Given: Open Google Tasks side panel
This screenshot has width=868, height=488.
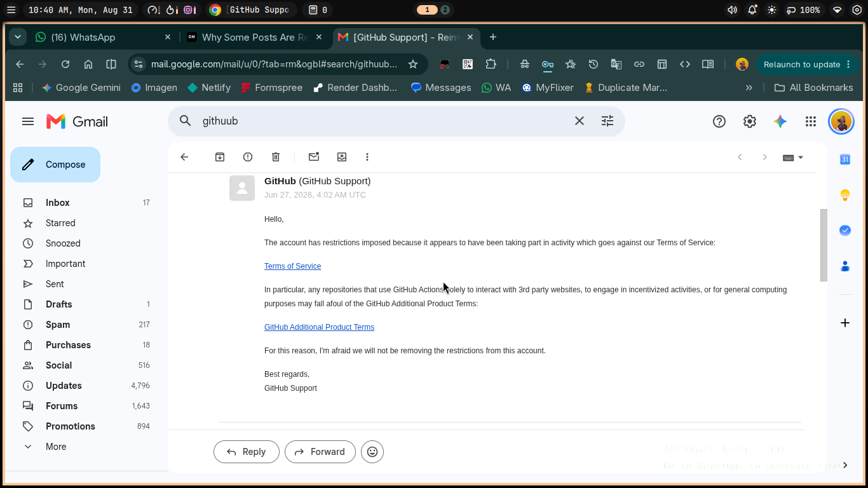Looking at the screenshot, I should point(845,231).
